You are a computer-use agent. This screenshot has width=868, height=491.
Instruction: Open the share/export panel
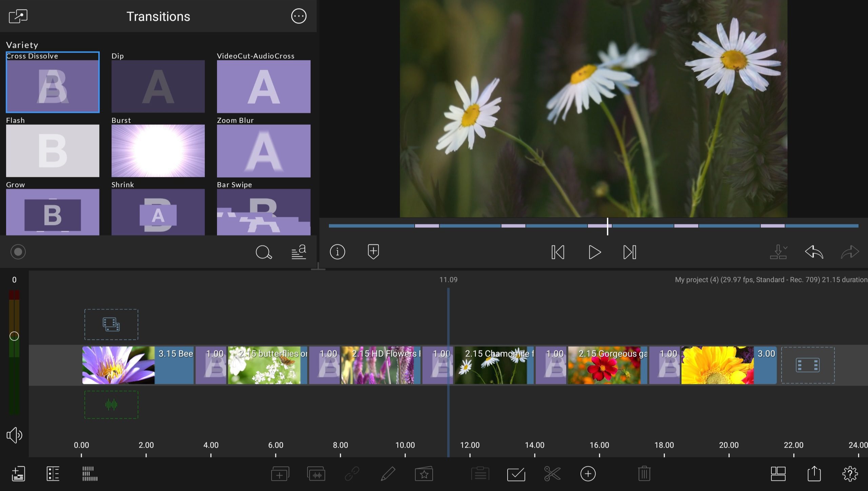click(x=814, y=474)
